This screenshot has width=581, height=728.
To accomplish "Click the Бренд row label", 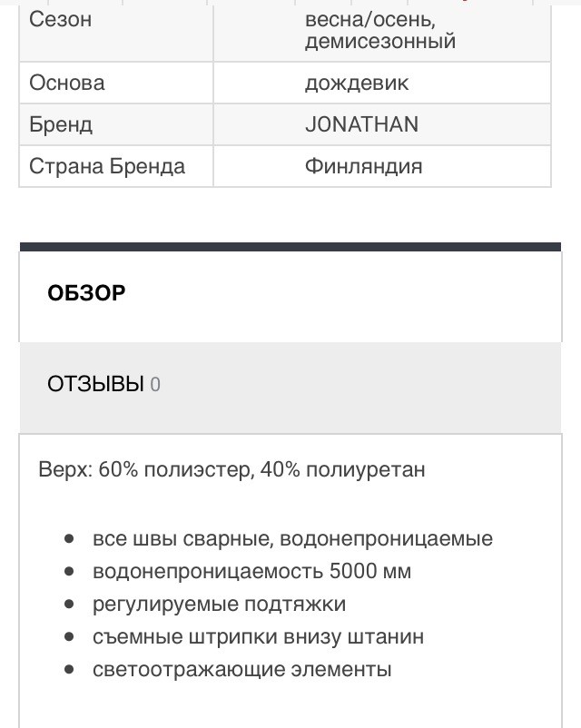I will point(61,125).
